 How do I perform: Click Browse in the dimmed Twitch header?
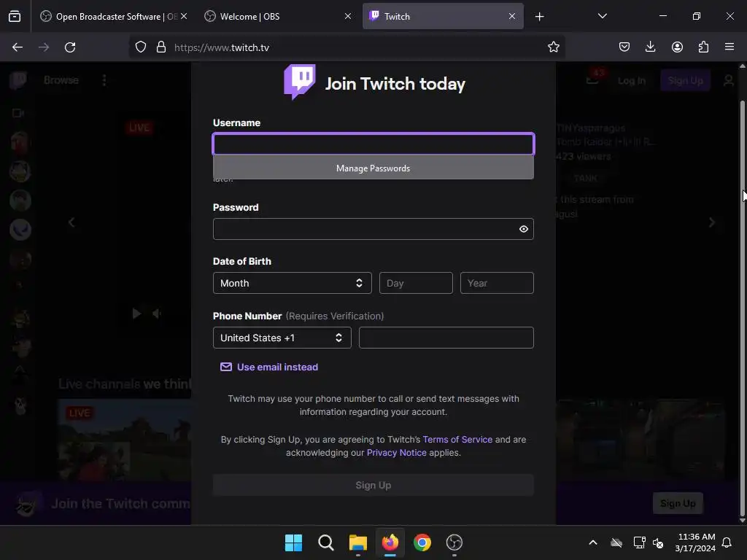pyautogui.click(x=61, y=80)
